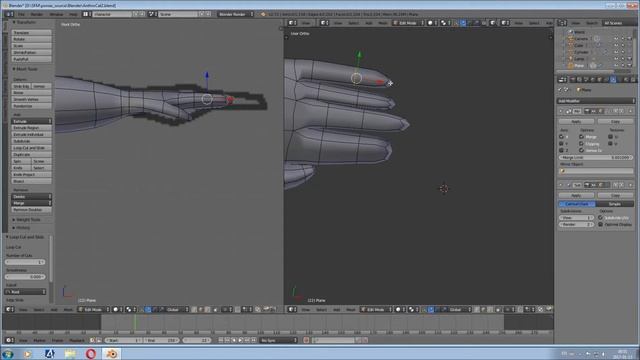Click the timeline play animation button
Screen dimensions: 640x360
[240, 340]
